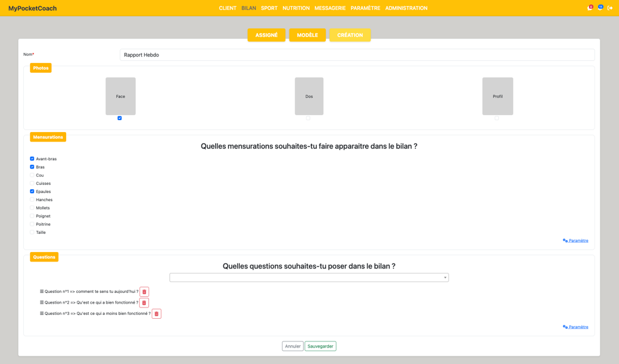Delete Question n°1 with its trash icon
This screenshot has height=364, width=619.
[x=144, y=292]
